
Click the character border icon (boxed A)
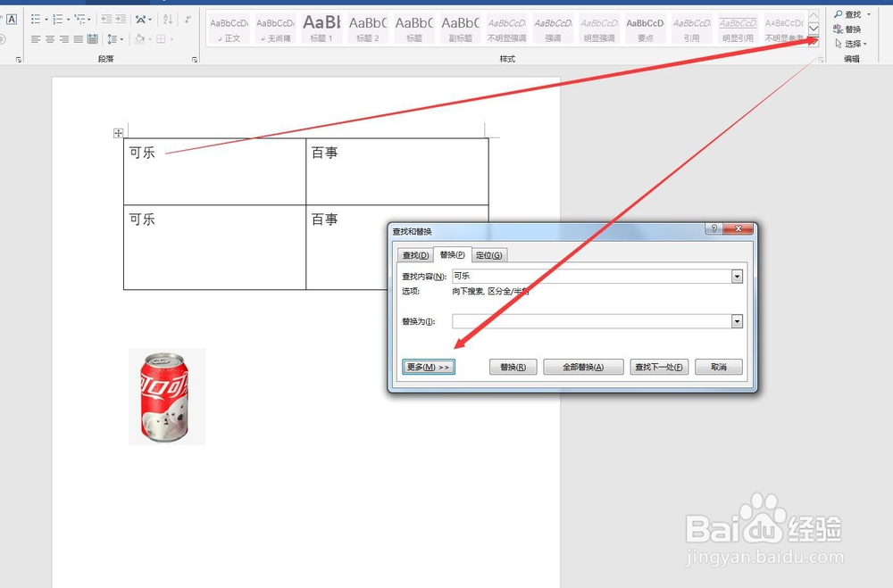[12, 20]
